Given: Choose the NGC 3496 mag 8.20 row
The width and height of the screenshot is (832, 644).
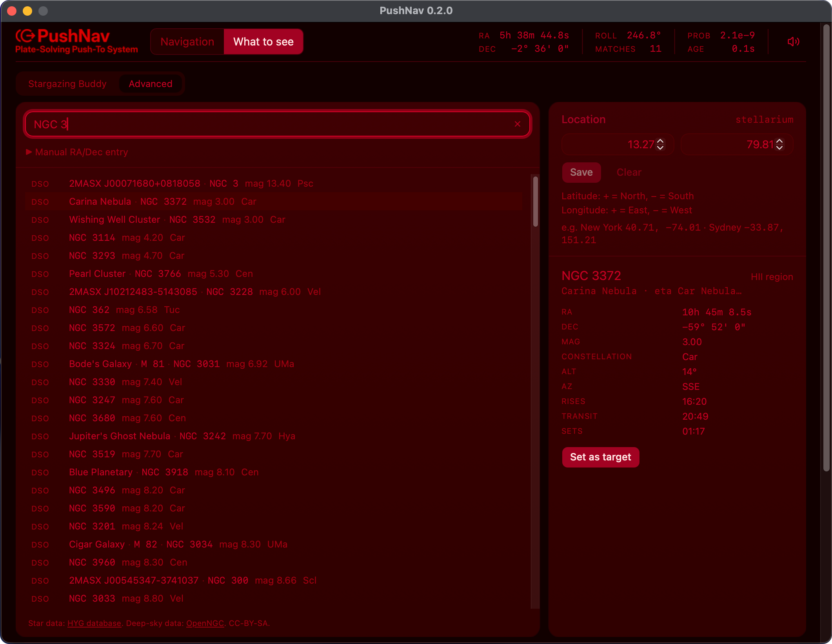Looking at the screenshot, I should click(x=274, y=490).
